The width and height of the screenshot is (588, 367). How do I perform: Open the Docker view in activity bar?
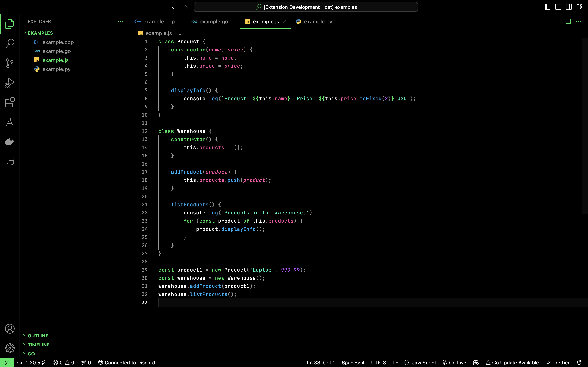pyautogui.click(x=10, y=141)
